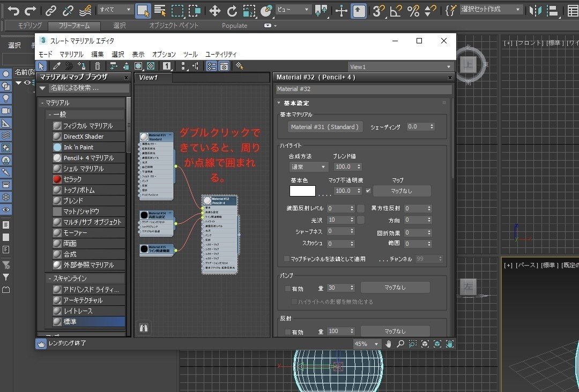579x392 pixels.
Task: Select the Rotate tool in main toolbar
Action: [232, 10]
